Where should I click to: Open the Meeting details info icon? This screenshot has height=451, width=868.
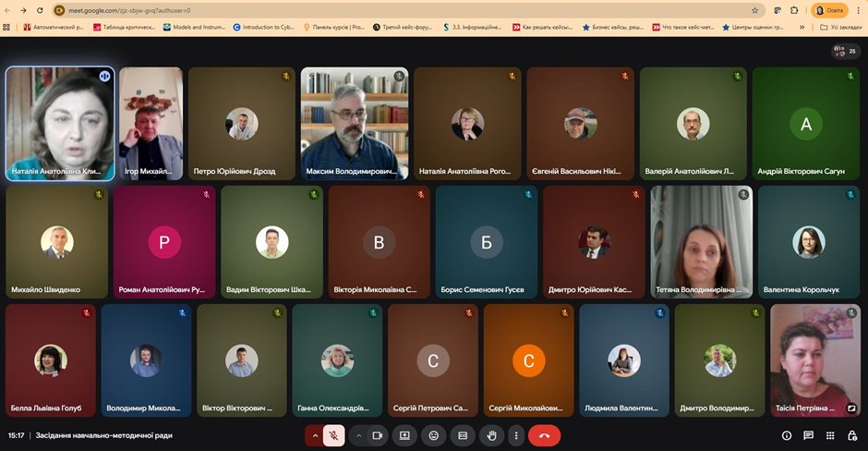[786, 436]
